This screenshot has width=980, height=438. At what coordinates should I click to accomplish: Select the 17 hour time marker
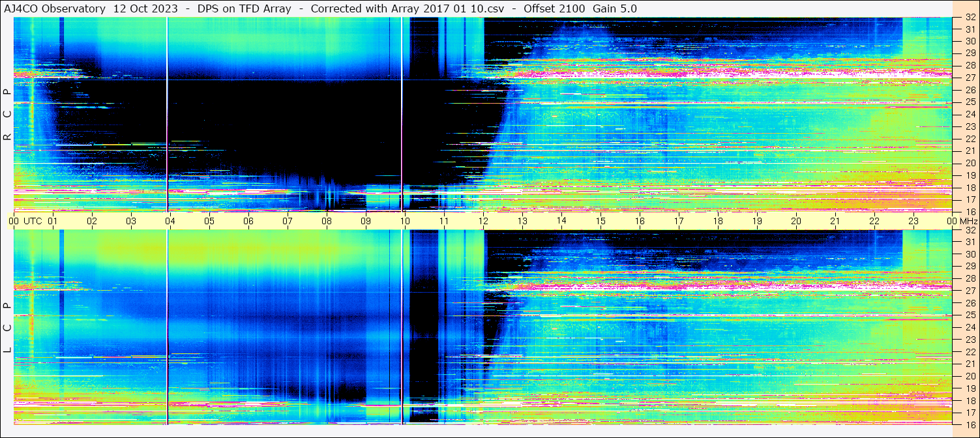678,221
